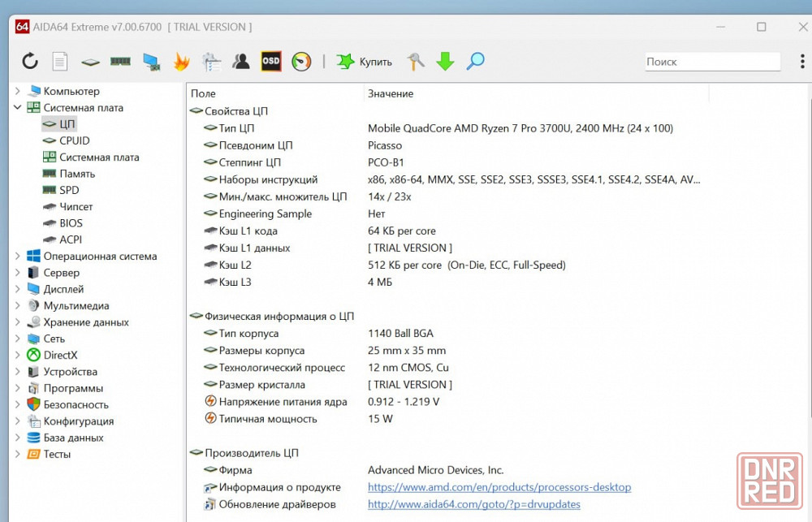Image resolution: width=812 pixels, height=522 pixels.
Task: Expand the Компьютер tree node
Action: (x=17, y=91)
